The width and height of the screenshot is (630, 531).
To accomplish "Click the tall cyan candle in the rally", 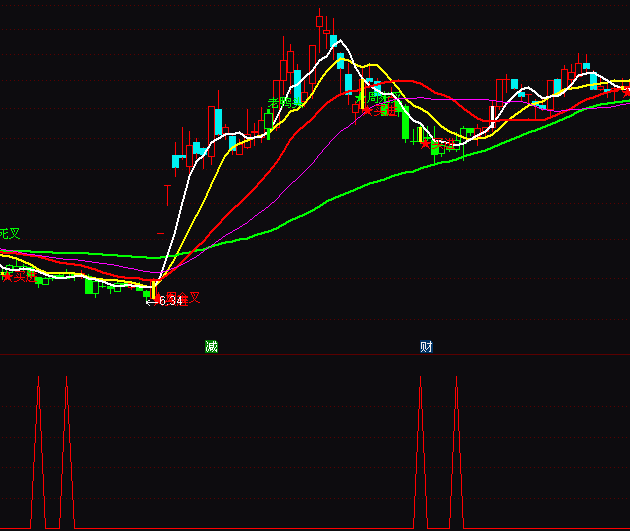I will point(217,123).
